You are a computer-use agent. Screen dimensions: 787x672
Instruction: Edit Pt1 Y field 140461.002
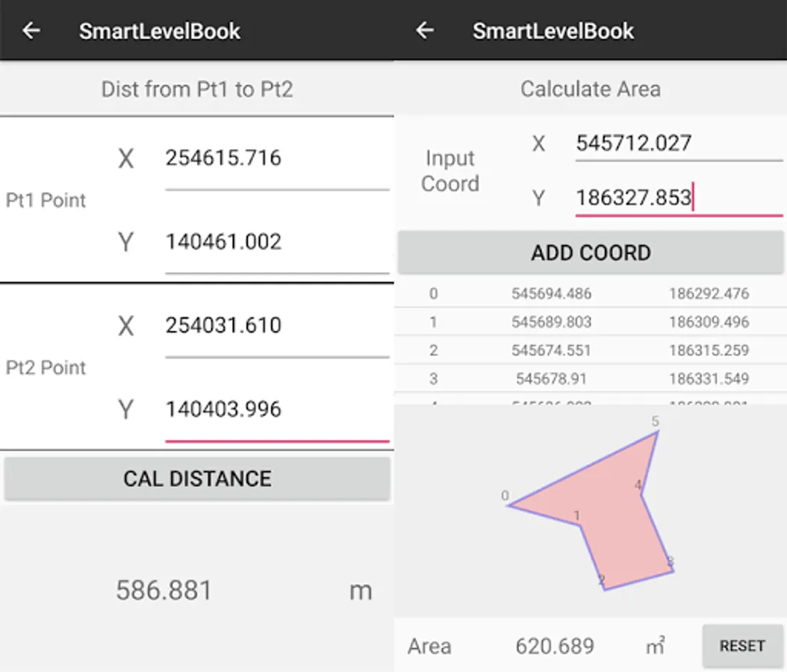(x=277, y=242)
